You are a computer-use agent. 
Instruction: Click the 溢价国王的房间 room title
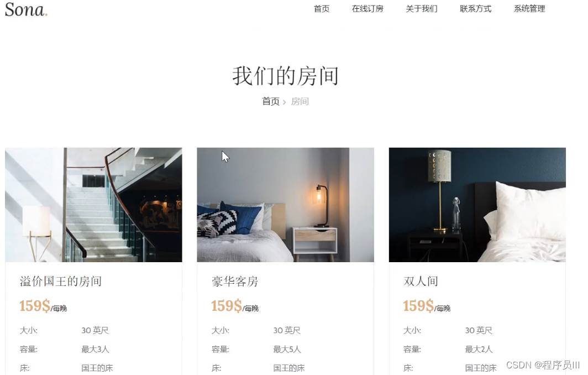[x=61, y=281]
